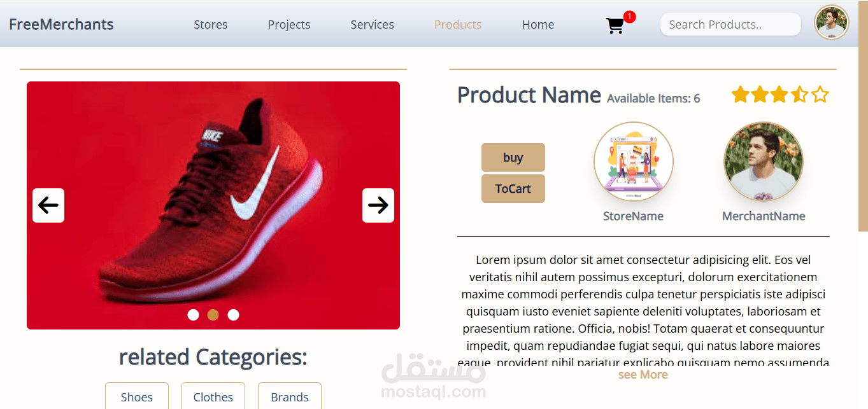
Task: Select the first carousel dot indicator
Action: (193, 315)
